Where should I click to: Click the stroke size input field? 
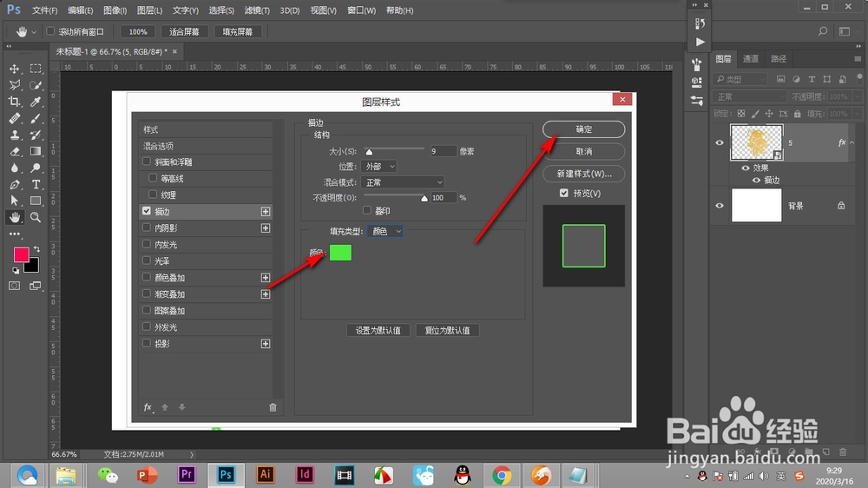pyautogui.click(x=443, y=151)
